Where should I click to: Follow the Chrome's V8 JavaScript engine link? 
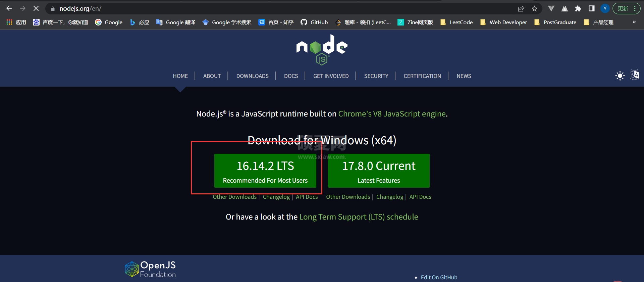(x=392, y=114)
